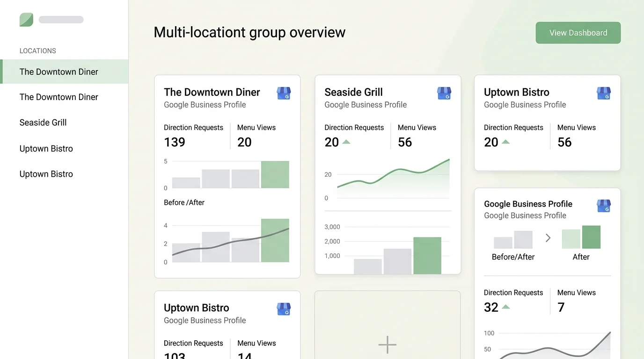Open the Google Business Profile icon on The Downtown Diner card

pos(284,93)
